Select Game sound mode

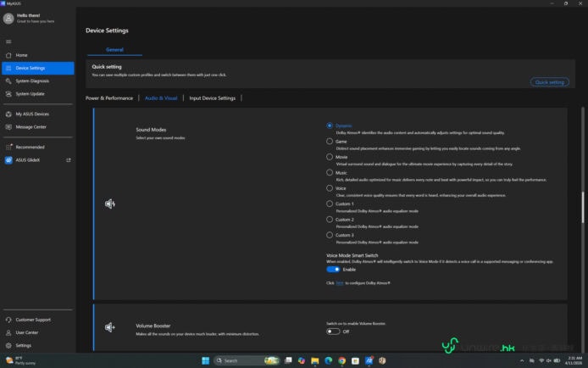[330, 142]
